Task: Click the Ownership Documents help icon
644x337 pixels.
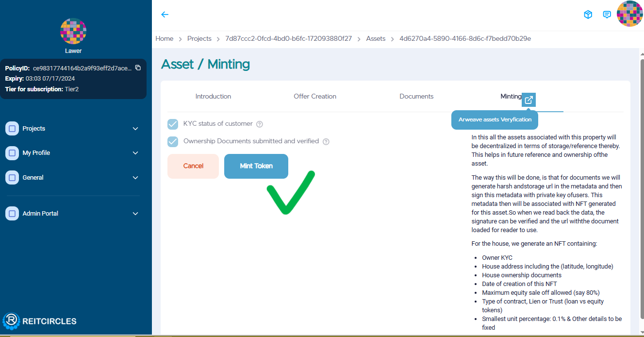Action: coord(326,142)
